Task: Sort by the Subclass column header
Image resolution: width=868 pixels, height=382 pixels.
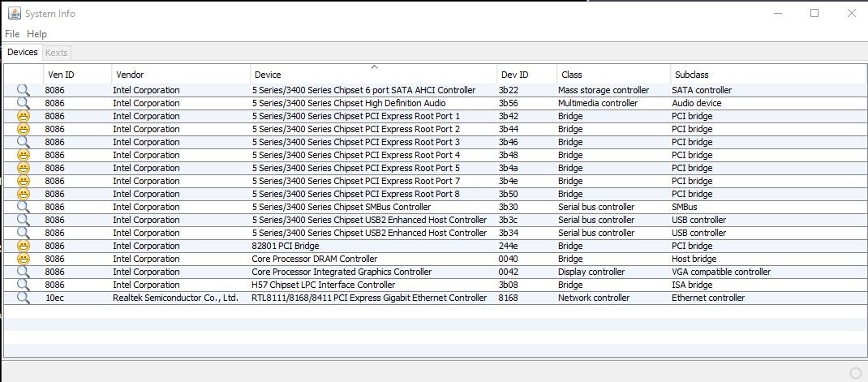Action: [768, 74]
